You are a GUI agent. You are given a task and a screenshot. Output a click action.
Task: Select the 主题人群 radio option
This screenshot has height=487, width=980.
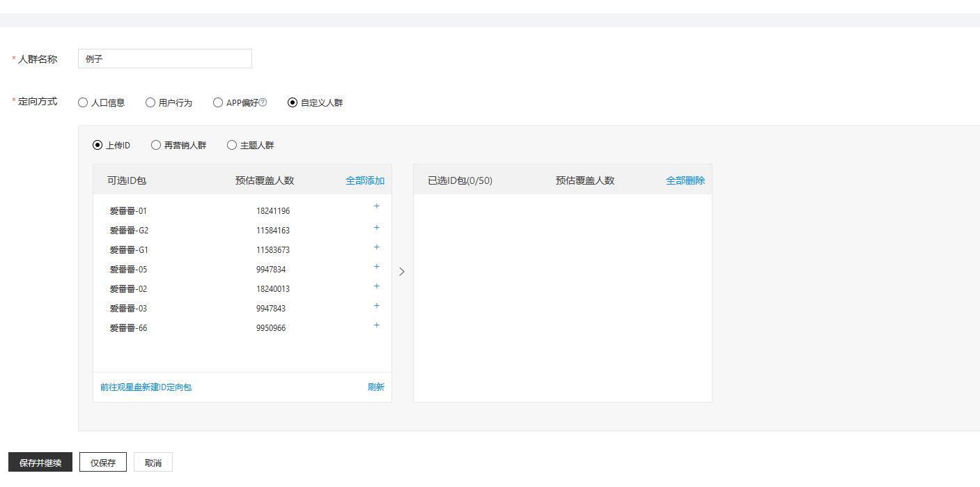(232, 146)
